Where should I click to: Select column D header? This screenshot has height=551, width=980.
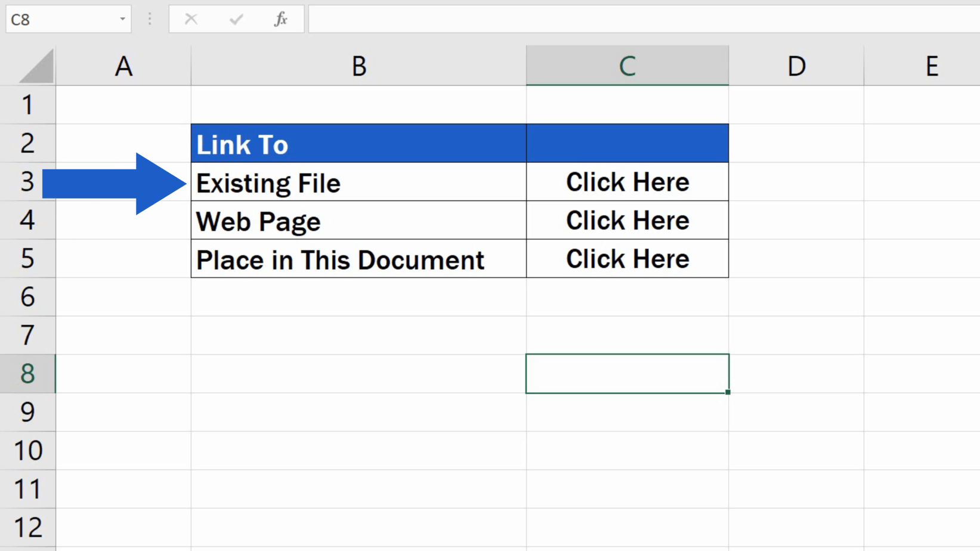(796, 66)
